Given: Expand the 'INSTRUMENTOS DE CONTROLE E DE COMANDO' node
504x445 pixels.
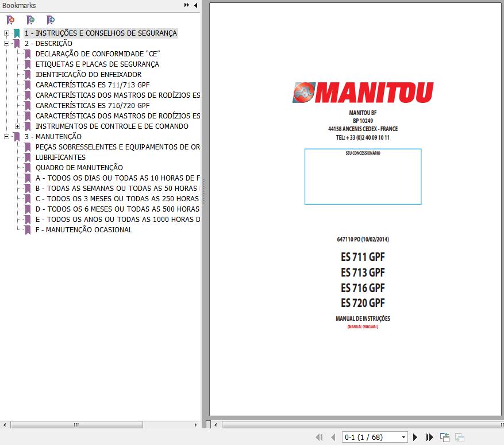Looking at the screenshot, I should click(17, 126).
